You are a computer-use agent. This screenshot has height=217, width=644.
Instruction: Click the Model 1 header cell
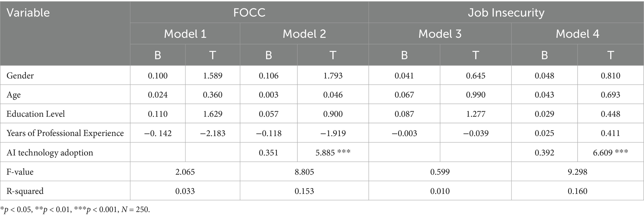click(x=185, y=34)
